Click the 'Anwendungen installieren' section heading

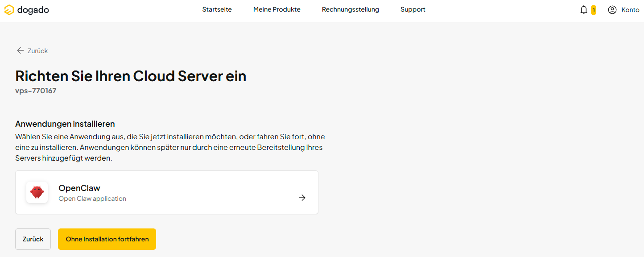coord(65,124)
